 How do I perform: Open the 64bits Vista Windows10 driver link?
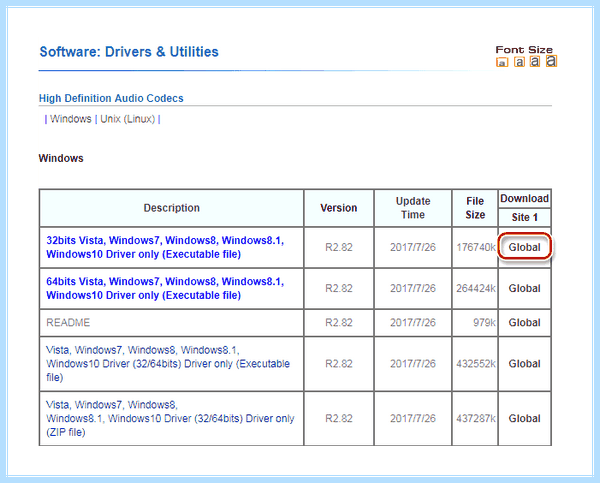(165, 288)
